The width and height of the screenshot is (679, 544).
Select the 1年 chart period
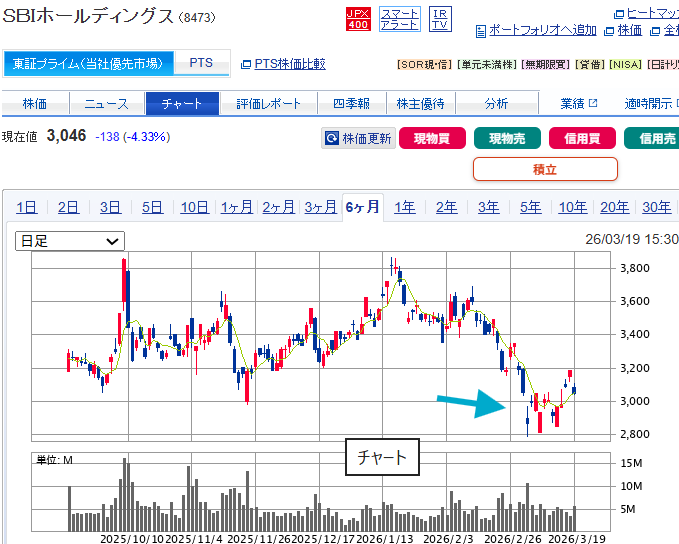tap(404, 207)
